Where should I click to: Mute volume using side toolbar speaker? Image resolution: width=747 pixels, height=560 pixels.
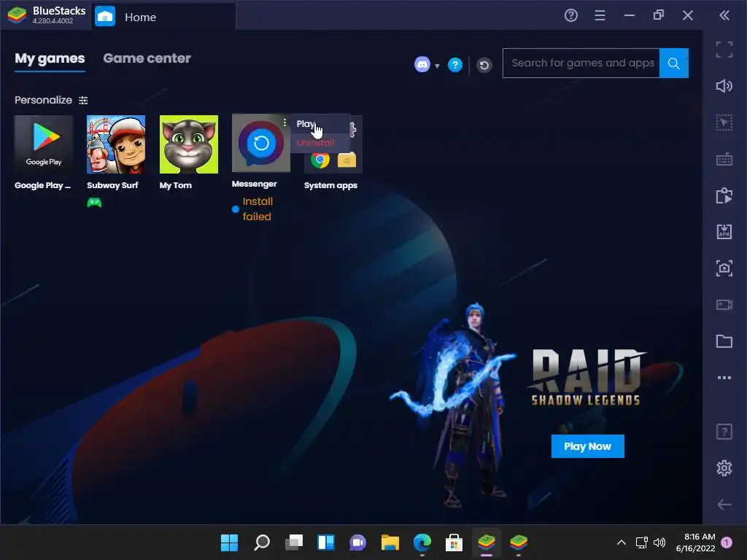(x=724, y=86)
